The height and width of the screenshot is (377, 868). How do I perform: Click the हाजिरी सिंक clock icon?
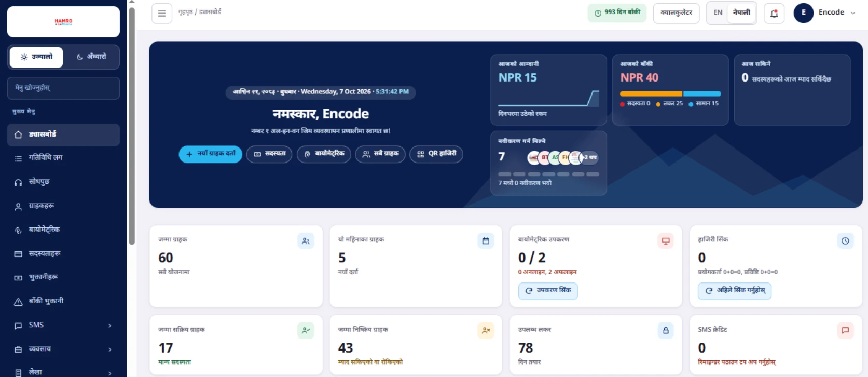(x=845, y=241)
